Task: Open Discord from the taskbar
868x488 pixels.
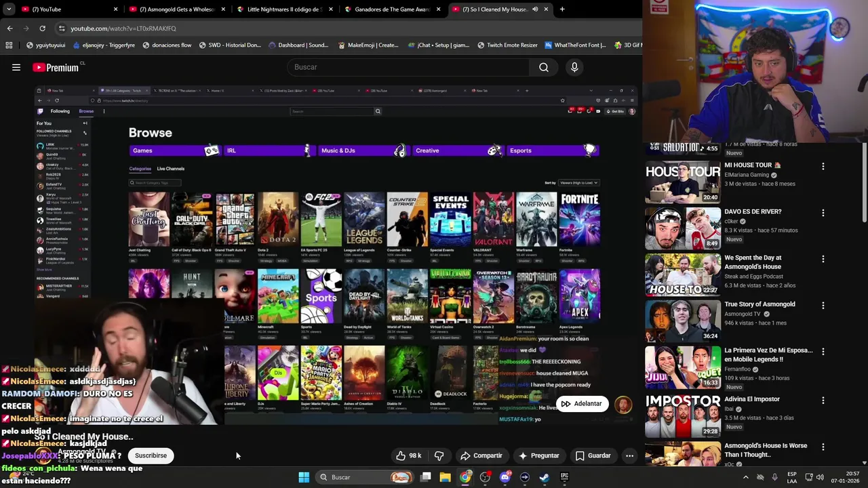Action: (505, 477)
